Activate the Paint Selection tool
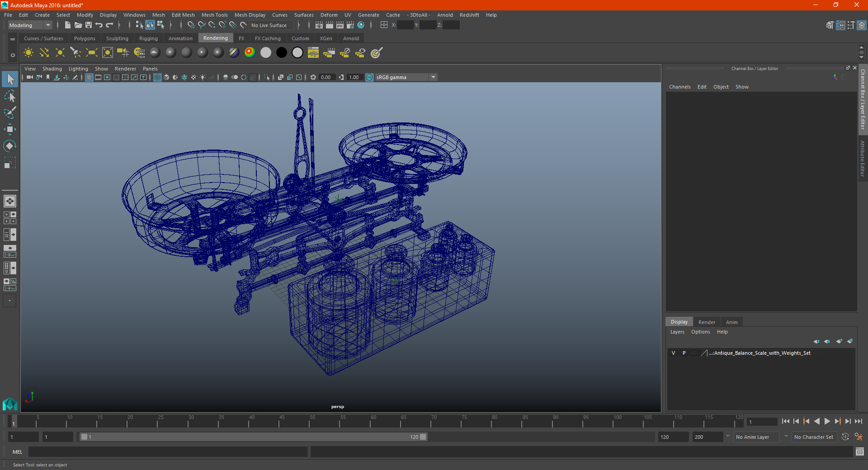Screen dimensions: 868x470 (x=9, y=113)
